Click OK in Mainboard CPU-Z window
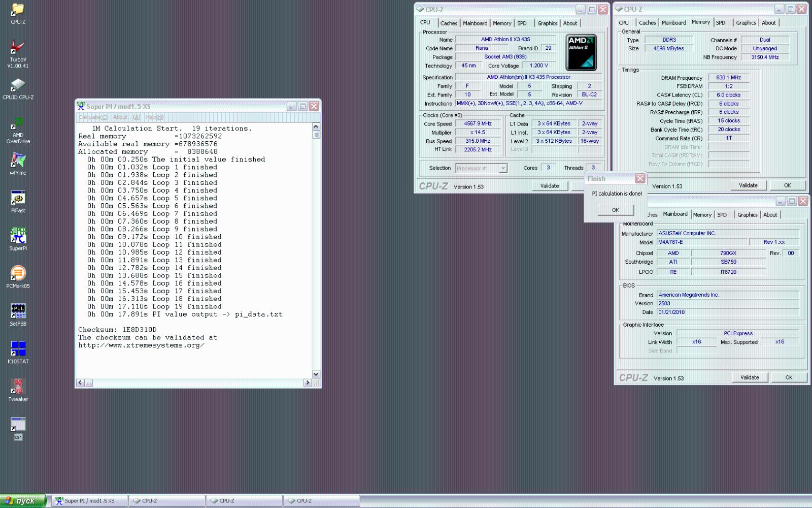The height and width of the screenshot is (508, 812). pos(789,377)
